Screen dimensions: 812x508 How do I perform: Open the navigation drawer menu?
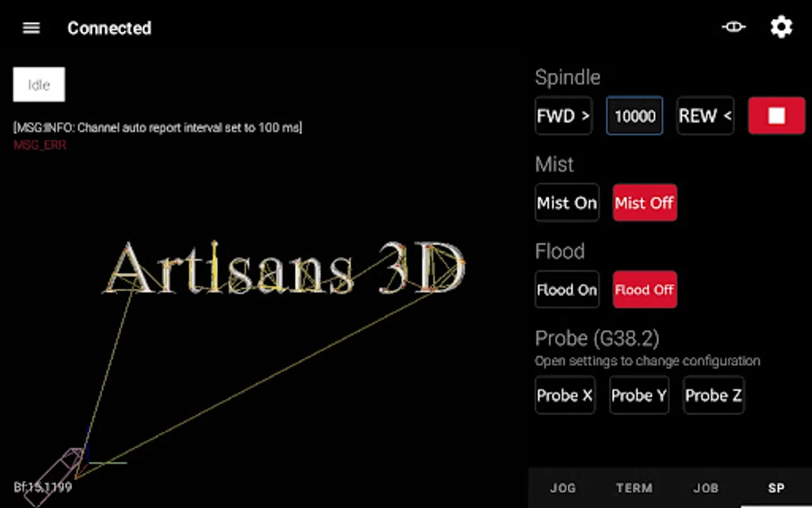point(31,28)
